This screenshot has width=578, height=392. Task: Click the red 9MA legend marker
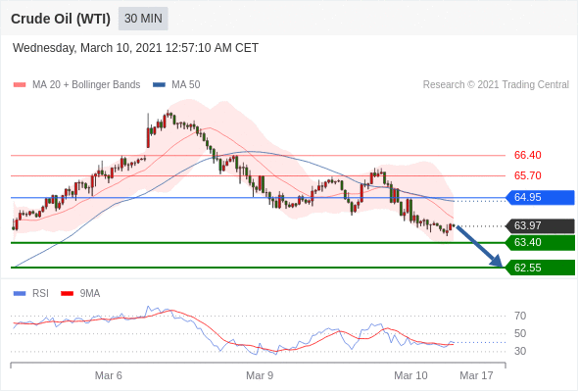pyautogui.click(x=67, y=294)
